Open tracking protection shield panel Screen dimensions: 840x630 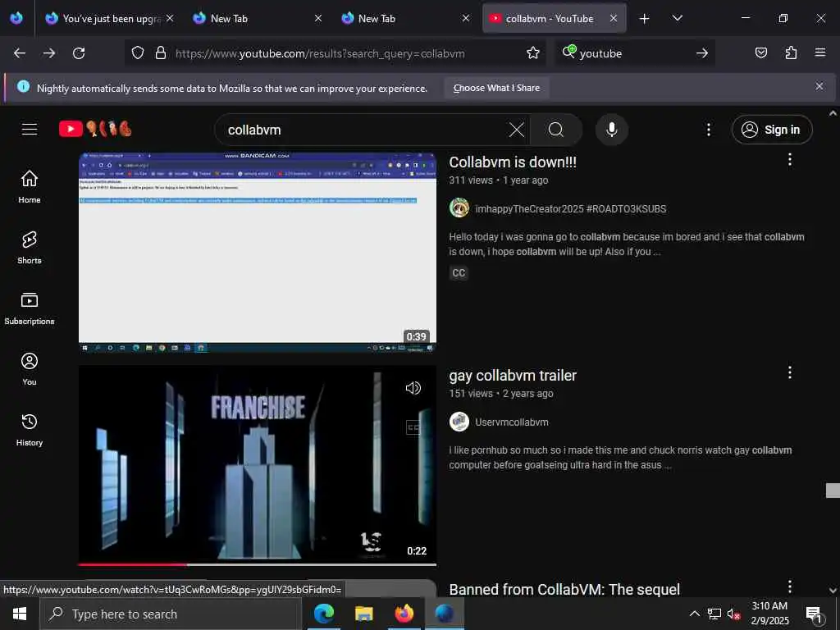pyautogui.click(x=138, y=53)
